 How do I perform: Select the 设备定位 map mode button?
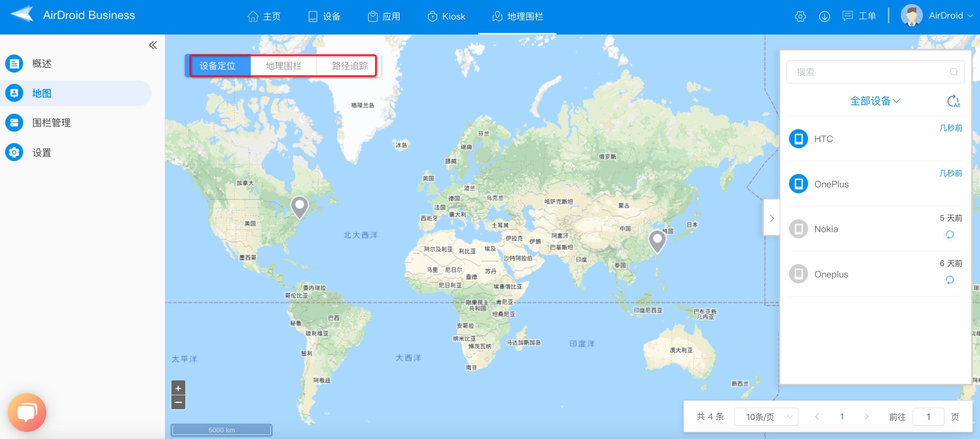tap(218, 66)
